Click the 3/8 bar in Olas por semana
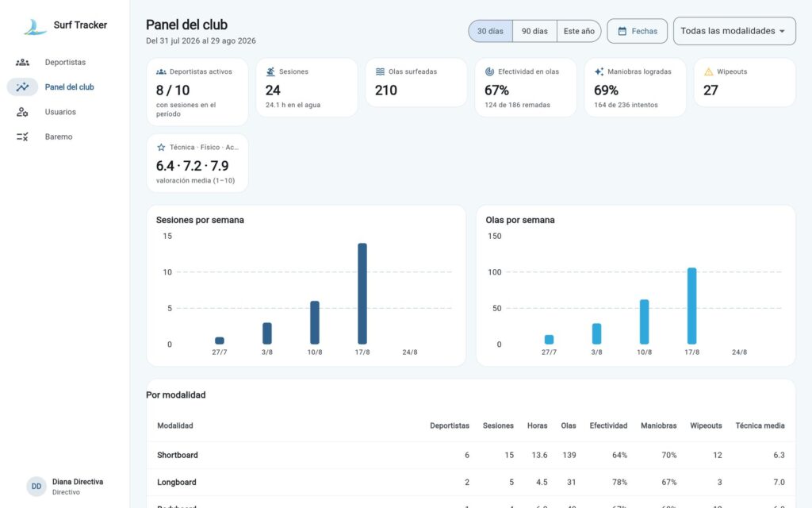This screenshot has width=812, height=508. point(596,334)
